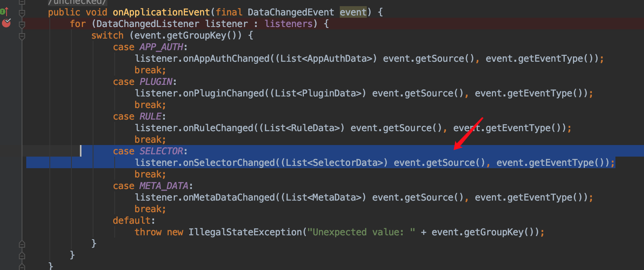Collapse the for-loop fold marker
Screen dimensions: 644x270
coord(22,25)
